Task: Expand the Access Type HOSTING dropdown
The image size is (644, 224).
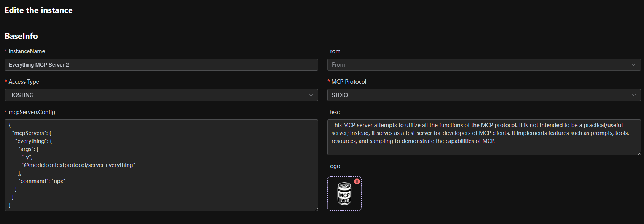Action: 161,95
